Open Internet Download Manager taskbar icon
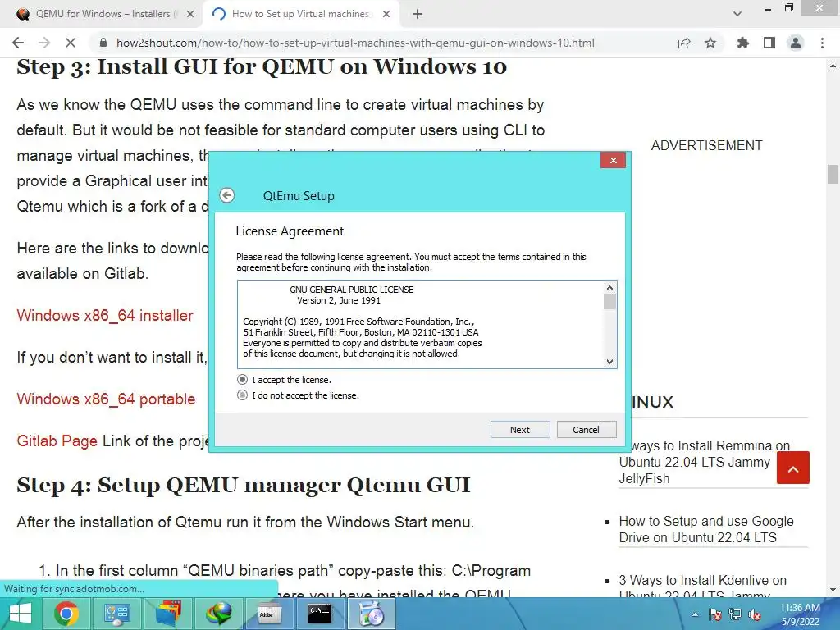 pos(218,614)
